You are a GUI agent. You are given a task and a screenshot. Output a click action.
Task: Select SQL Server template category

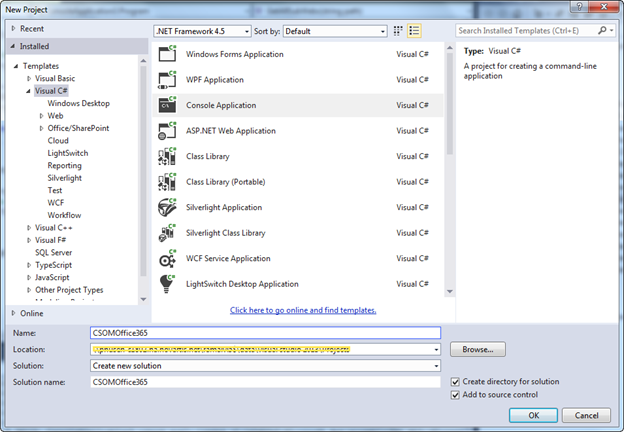(x=53, y=253)
